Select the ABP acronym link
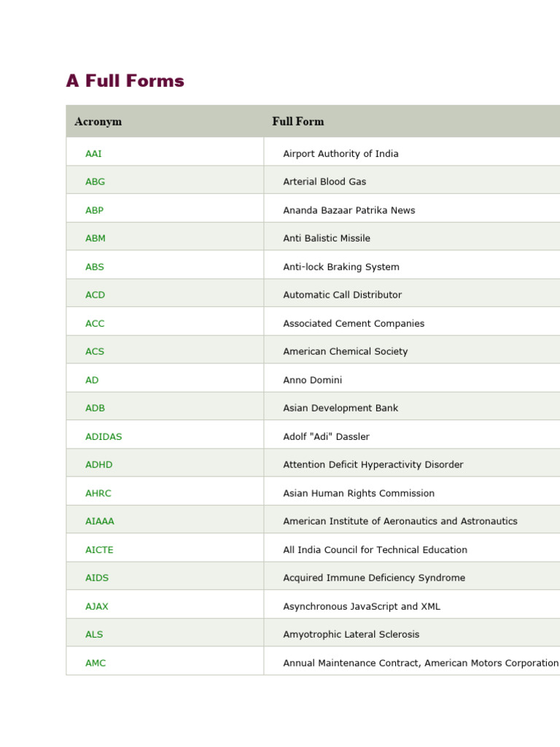 (x=94, y=210)
